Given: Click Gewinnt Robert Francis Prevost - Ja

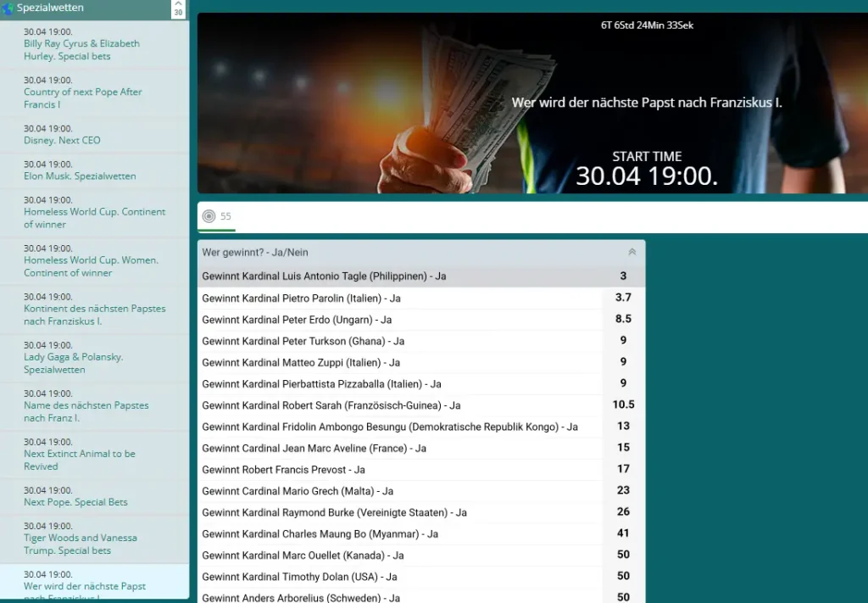Looking at the screenshot, I should (283, 470).
